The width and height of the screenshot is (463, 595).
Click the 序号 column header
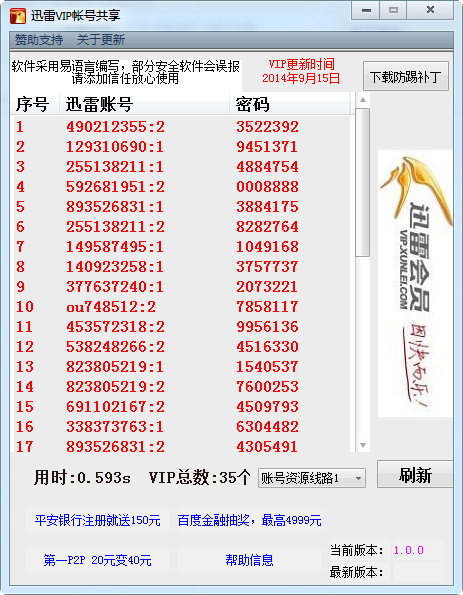pos(34,104)
